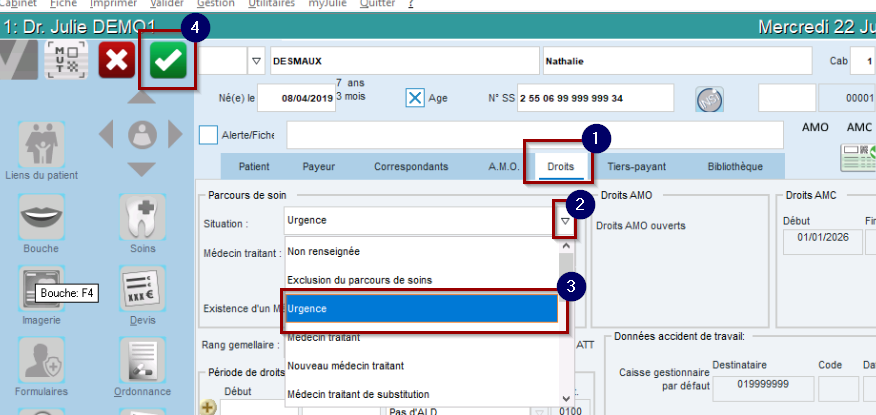Open the Utilitaires menu
Screen dimensions: 876x415
[x=271, y=3]
